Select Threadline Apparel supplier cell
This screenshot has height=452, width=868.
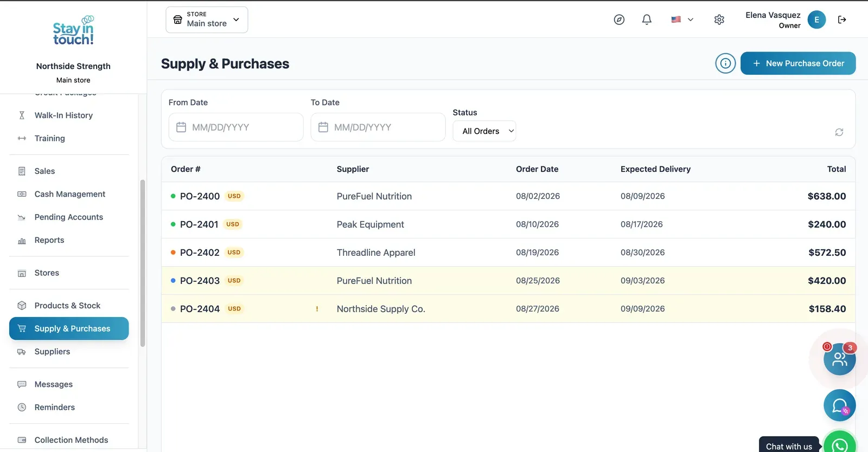[376, 253]
